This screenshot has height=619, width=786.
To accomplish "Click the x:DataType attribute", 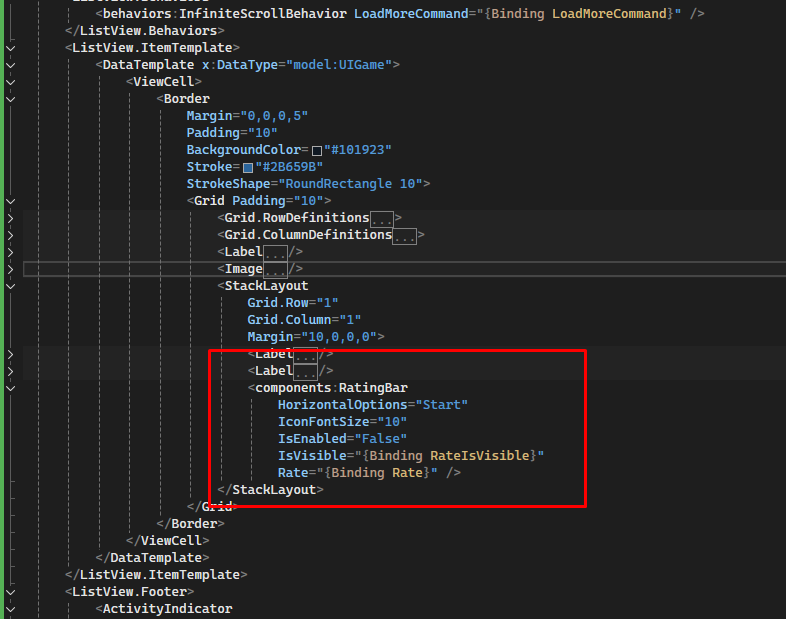I will [x=240, y=65].
